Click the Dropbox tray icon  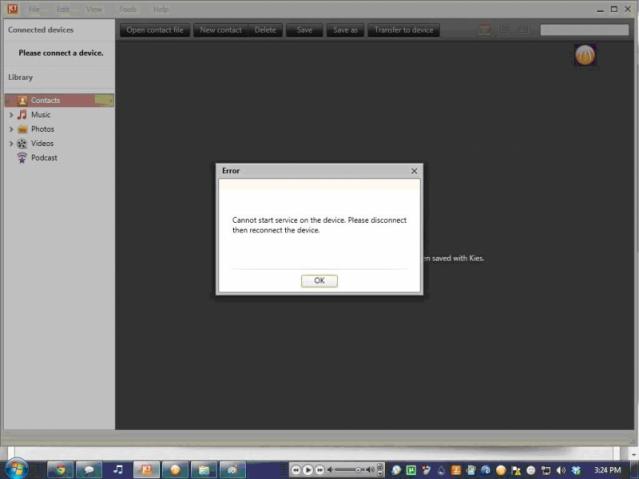(576, 470)
